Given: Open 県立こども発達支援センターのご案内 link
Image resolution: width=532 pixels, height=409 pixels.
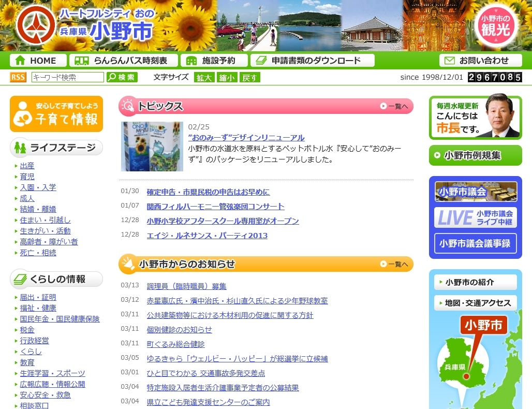Looking at the screenshot, I should tap(209, 402).
